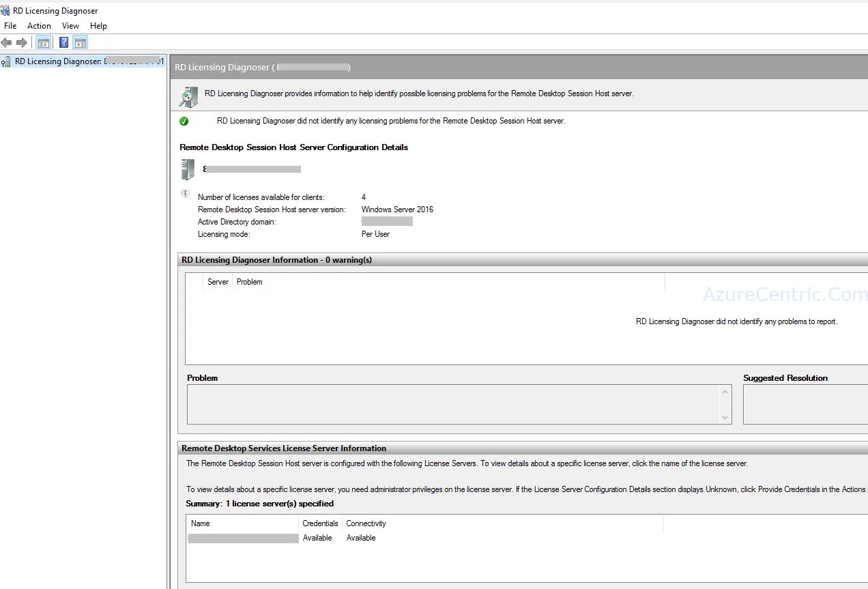Open the File menu
The width and height of the screenshot is (868, 589).
pyautogui.click(x=10, y=26)
